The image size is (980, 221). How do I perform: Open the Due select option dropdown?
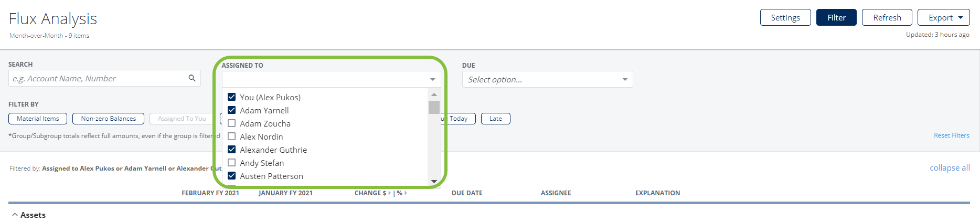[x=547, y=79]
